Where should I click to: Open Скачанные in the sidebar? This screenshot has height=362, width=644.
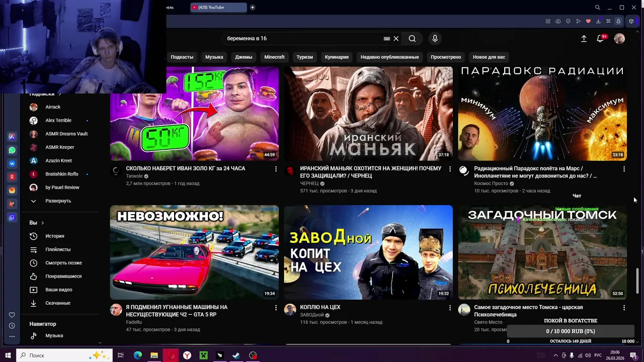pos(58,303)
